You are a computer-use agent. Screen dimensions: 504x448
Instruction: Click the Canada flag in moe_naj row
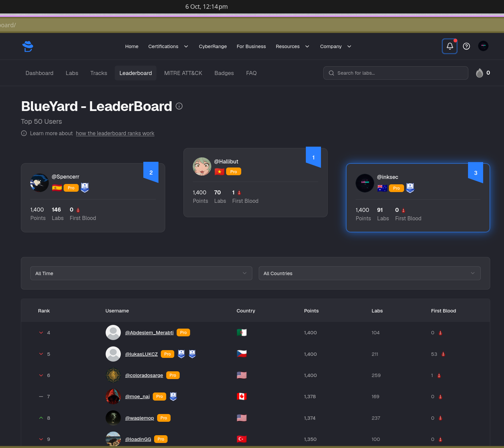tap(242, 397)
